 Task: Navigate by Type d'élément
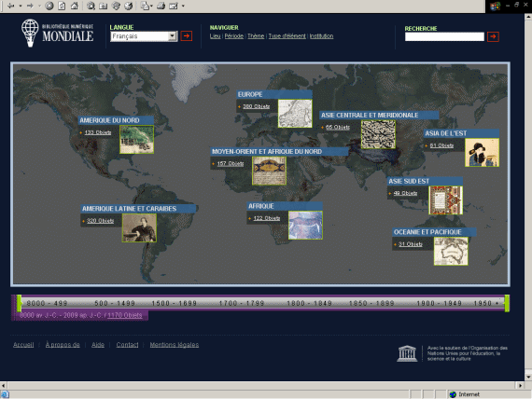287,36
